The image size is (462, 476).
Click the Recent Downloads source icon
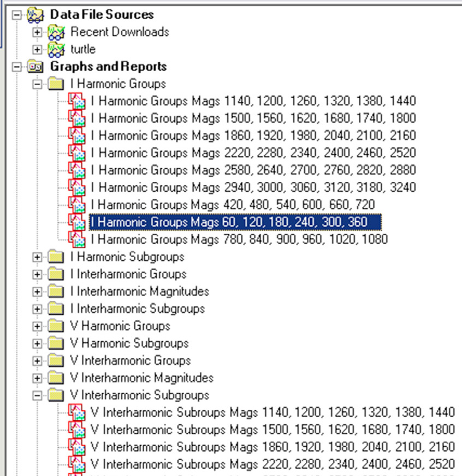pyautogui.click(x=57, y=32)
